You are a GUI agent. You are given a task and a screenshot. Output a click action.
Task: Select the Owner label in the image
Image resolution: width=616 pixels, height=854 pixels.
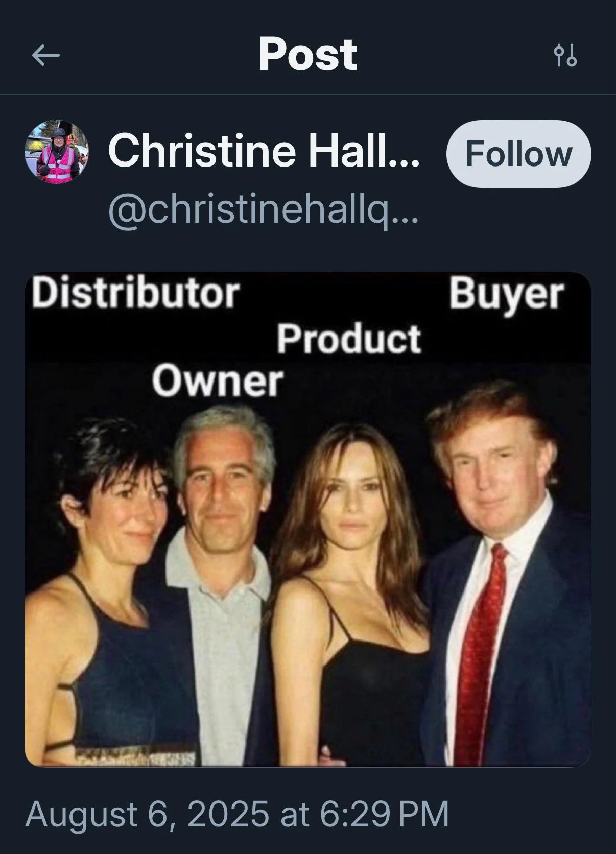[x=217, y=381]
